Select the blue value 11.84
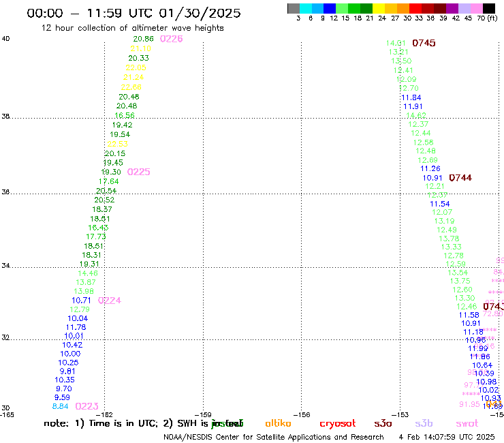The height and width of the screenshot is (443, 504). [x=411, y=97]
